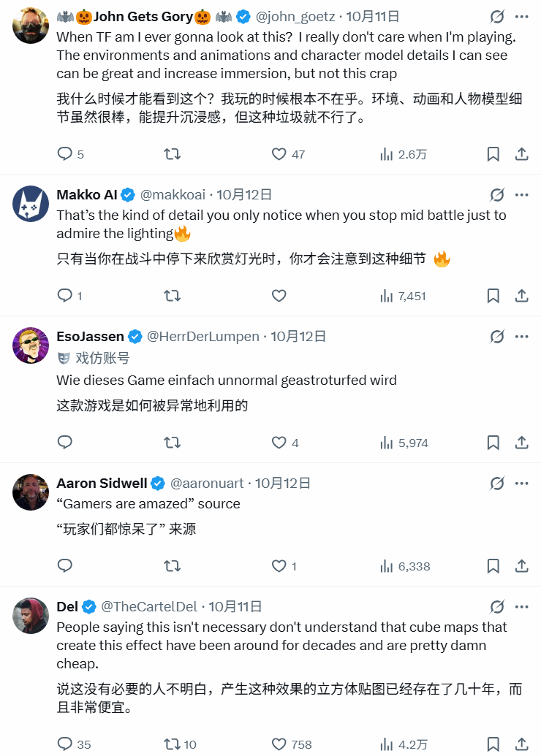Open more options on Aaron Sidwell's tweet
The image size is (541, 756).
(521, 483)
